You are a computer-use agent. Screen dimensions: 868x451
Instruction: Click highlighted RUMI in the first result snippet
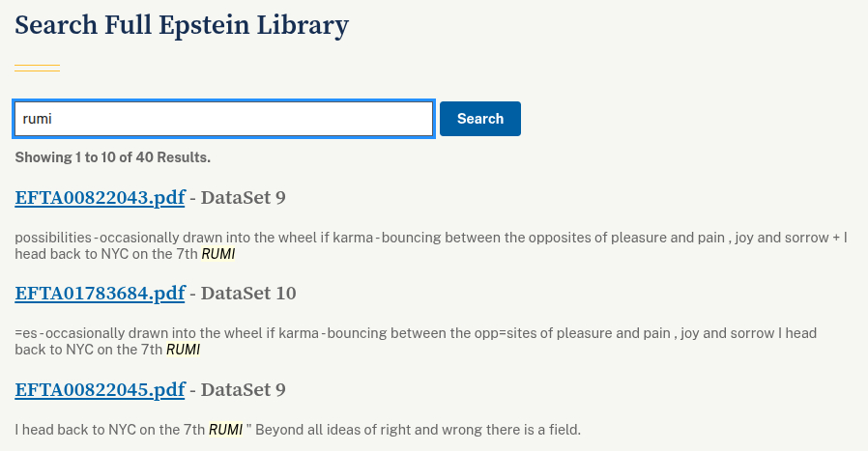point(218,254)
